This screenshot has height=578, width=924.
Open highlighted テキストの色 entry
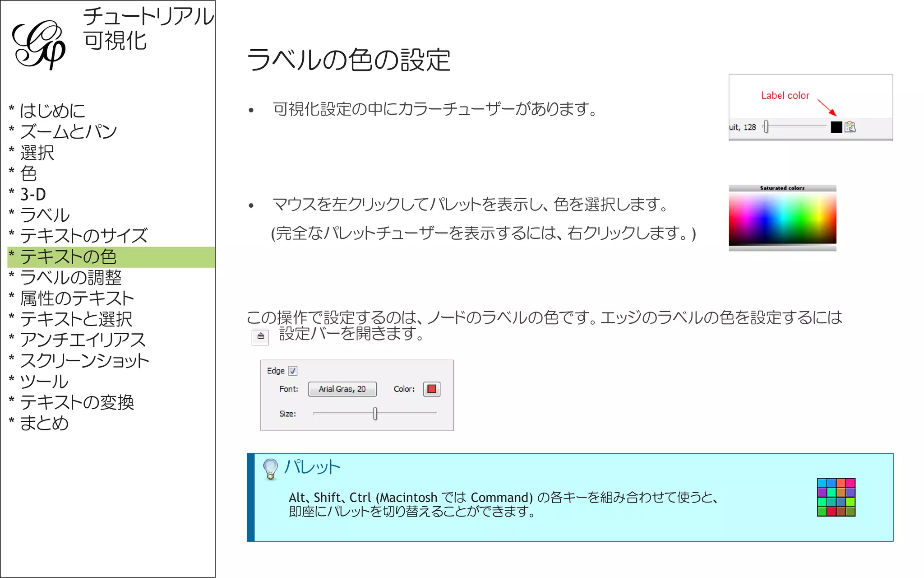(68, 256)
